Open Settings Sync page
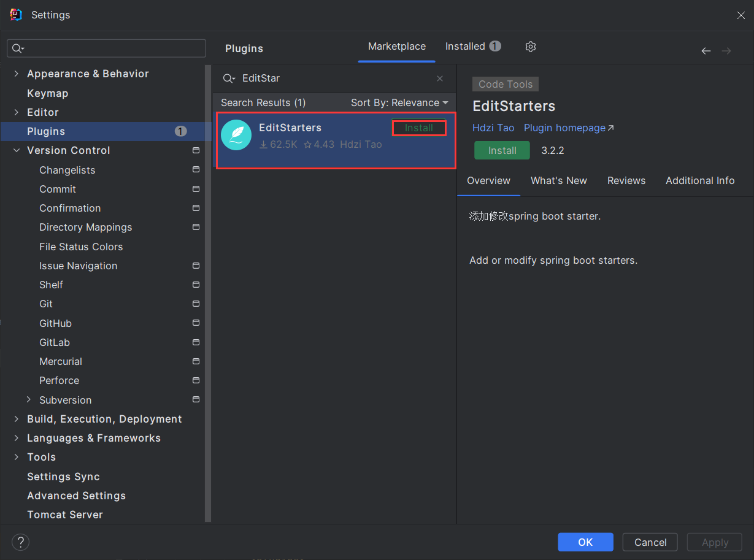This screenshot has width=754, height=560. (x=63, y=477)
